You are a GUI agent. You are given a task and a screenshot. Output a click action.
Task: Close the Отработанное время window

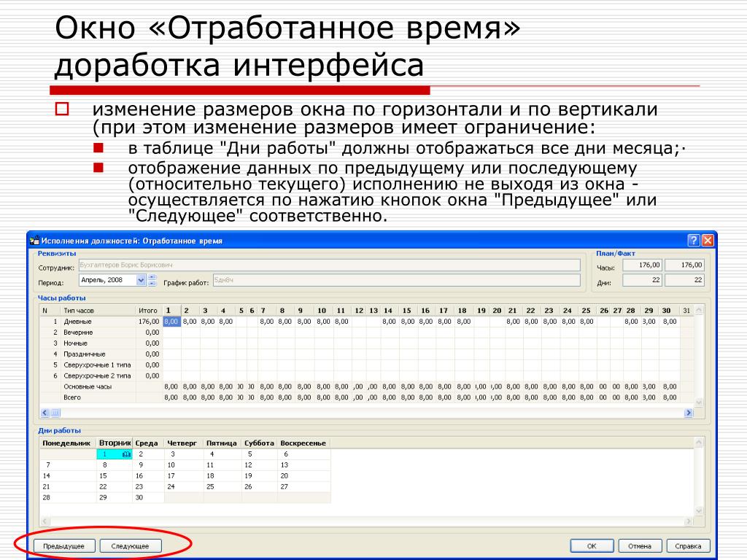point(708,241)
